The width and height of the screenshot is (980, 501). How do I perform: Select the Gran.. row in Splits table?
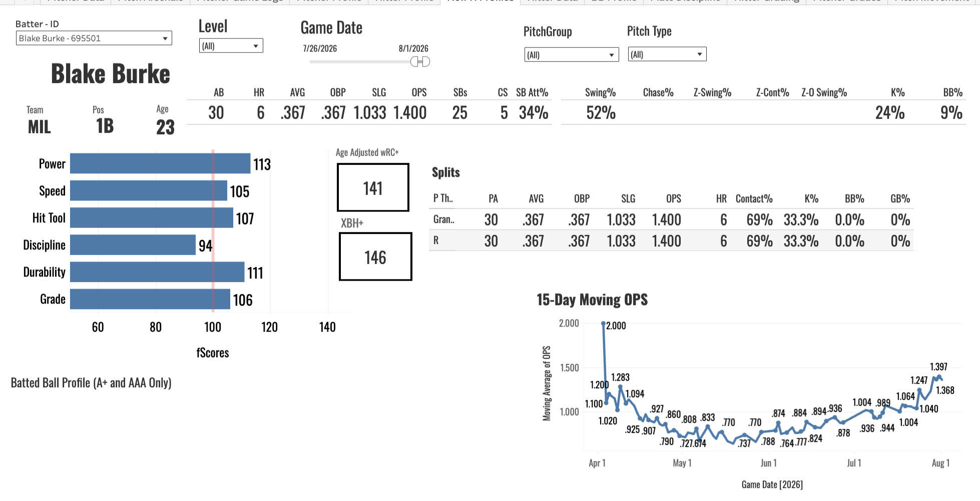tap(671, 219)
